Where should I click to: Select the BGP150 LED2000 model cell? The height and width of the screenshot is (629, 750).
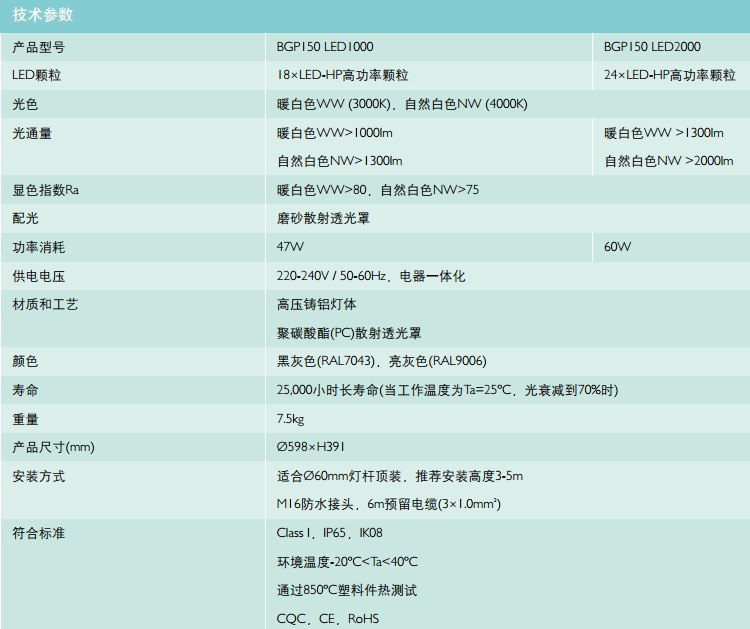coord(652,47)
